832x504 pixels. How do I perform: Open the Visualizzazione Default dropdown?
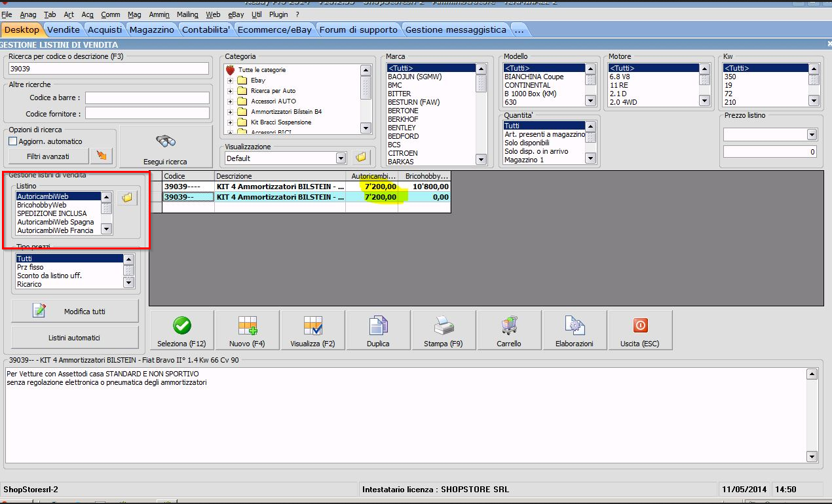(x=341, y=158)
